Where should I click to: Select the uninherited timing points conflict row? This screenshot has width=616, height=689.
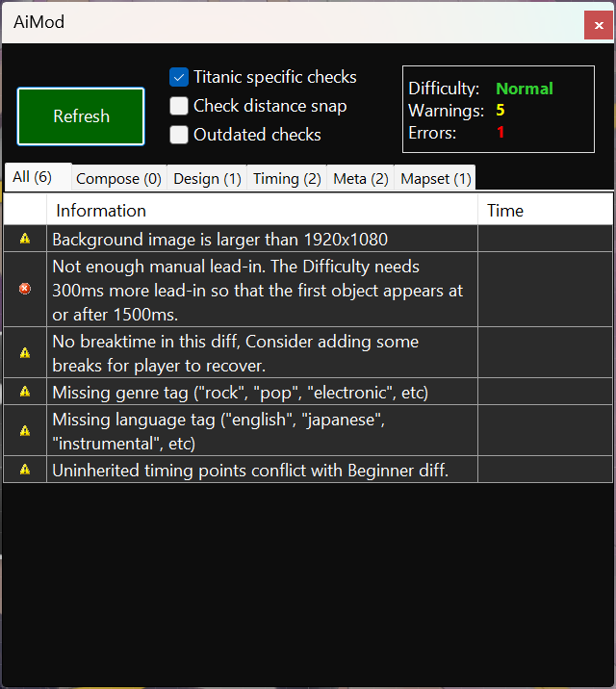coord(250,470)
